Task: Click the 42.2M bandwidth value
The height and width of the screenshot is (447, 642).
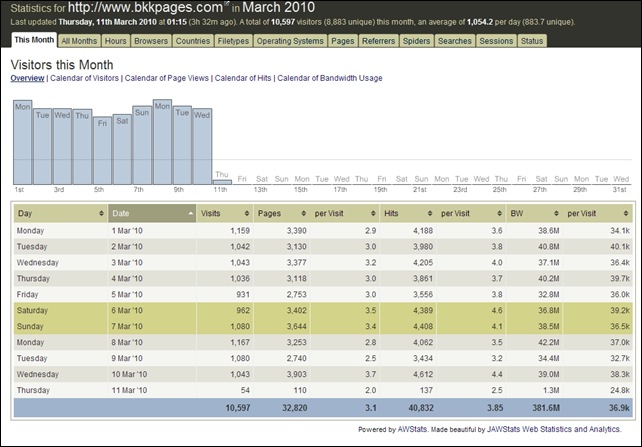Action: [x=549, y=342]
